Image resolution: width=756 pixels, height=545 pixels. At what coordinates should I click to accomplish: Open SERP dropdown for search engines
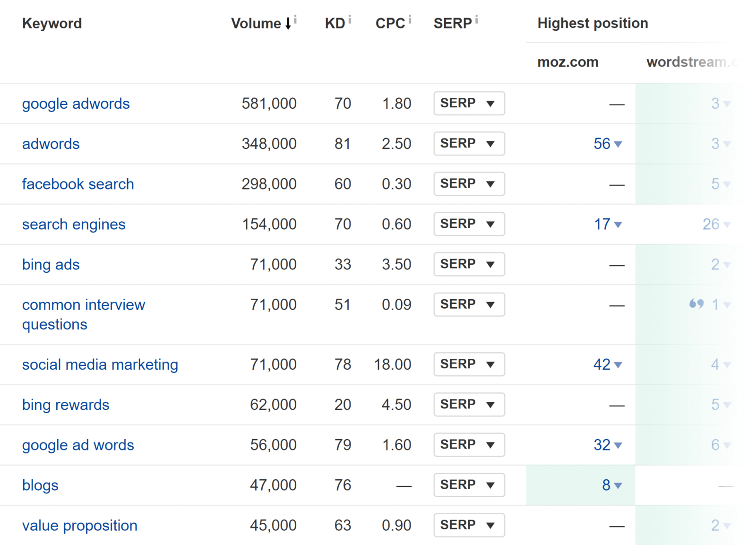tap(469, 224)
